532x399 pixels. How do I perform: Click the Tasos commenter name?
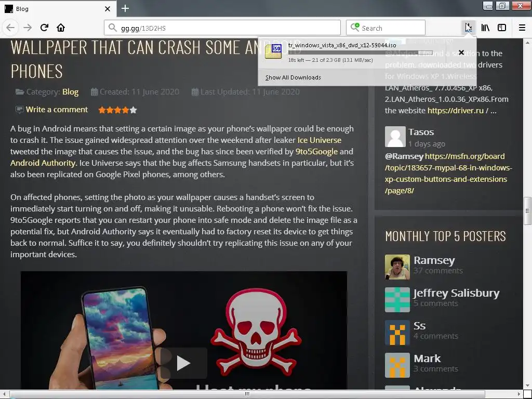tap(421, 132)
